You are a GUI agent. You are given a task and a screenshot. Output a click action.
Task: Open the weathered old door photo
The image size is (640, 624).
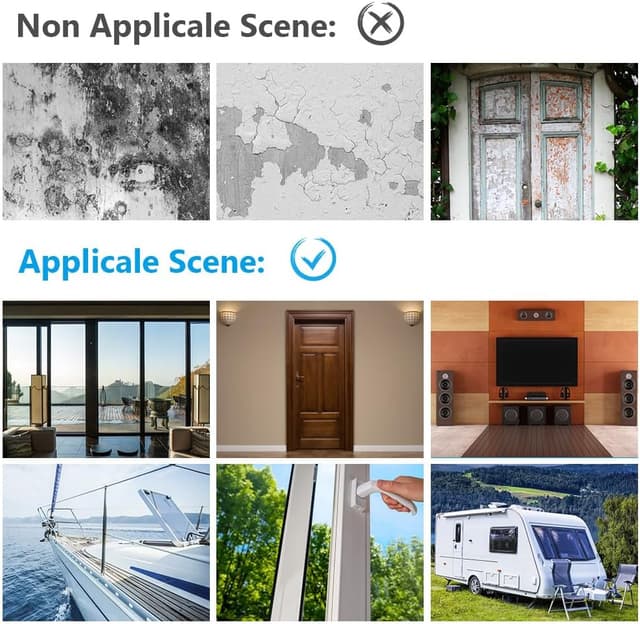coord(534,142)
